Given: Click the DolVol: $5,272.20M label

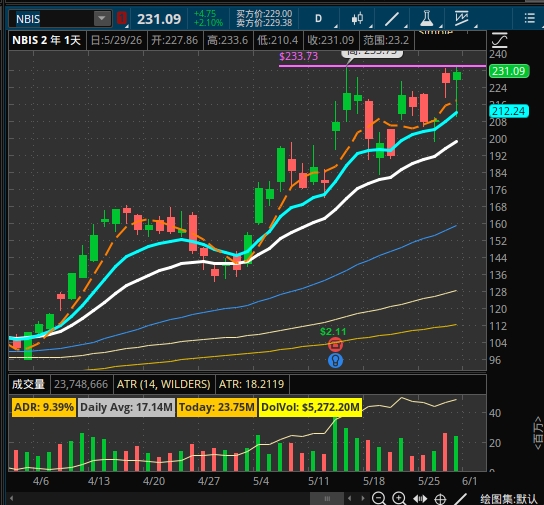Looking at the screenshot, I should (x=310, y=407).
